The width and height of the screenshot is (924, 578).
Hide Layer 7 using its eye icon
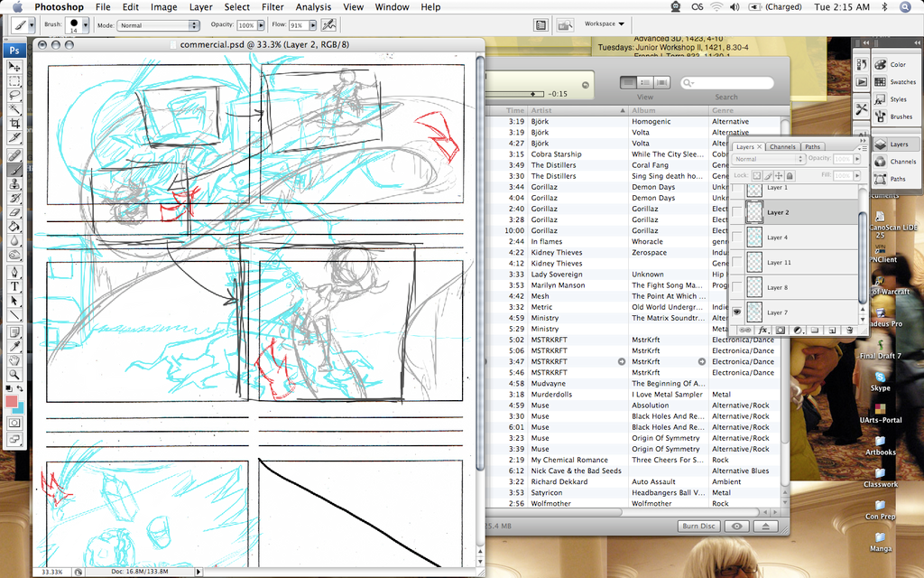point(736,312)
